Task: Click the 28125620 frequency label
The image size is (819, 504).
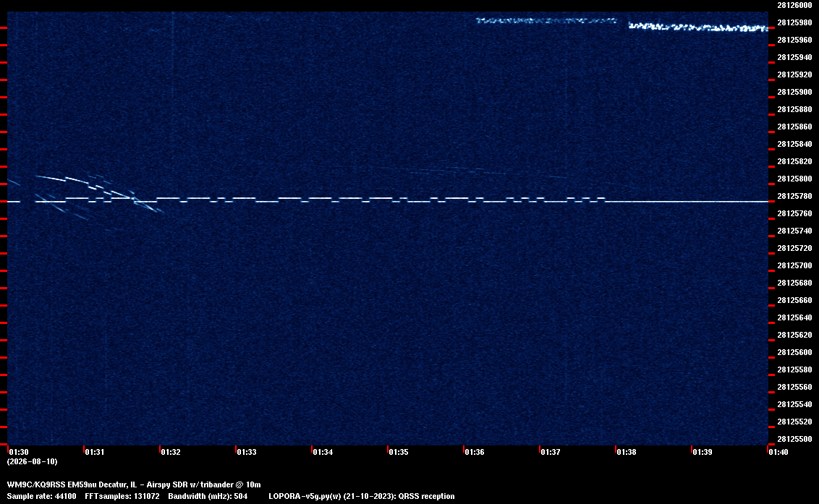Action: (794, 335)
